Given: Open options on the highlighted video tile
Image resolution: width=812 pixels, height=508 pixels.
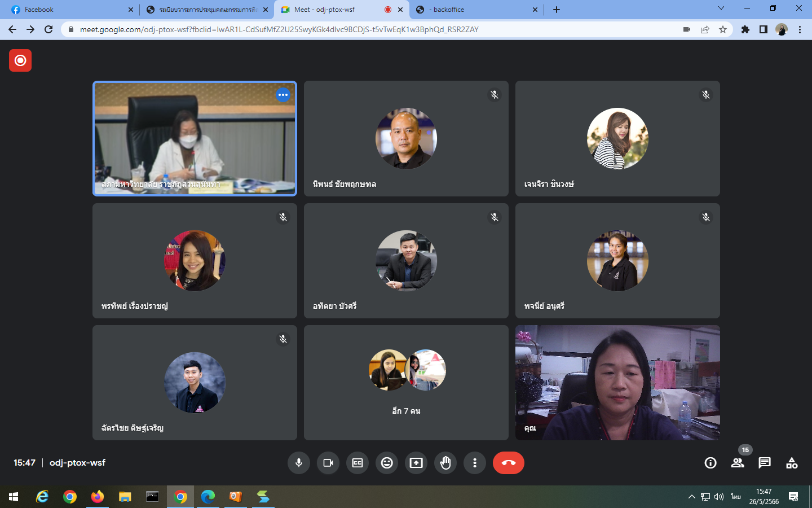Looking at the screenshot, I should click(283, 95).
